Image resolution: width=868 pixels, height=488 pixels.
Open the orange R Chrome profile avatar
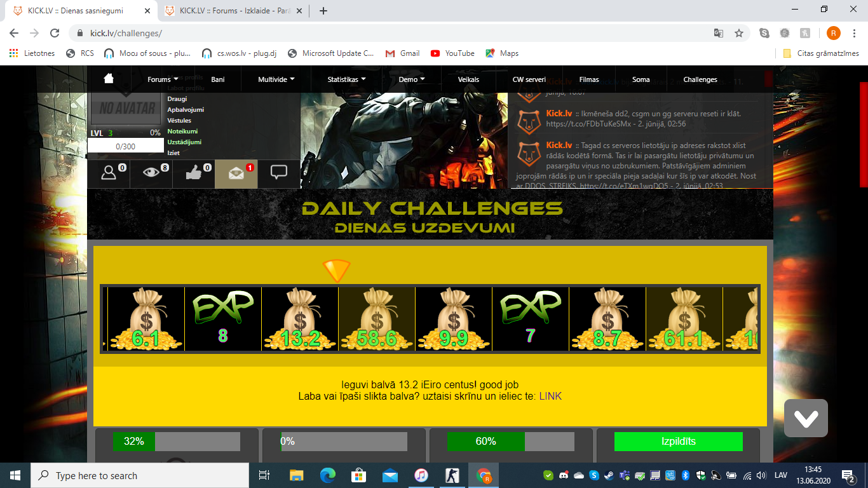click(x=834, y=33)
